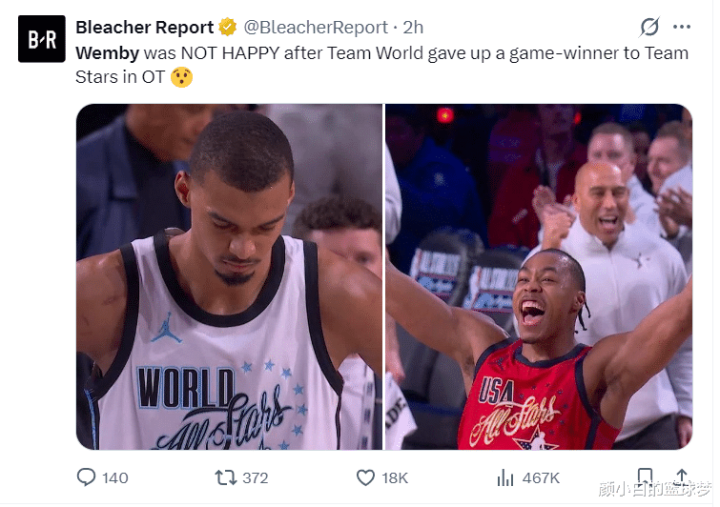Click the 140 replies count
The height and width of the screenshot is (507, 720).
pyautogui.click(x=115, y=478)
